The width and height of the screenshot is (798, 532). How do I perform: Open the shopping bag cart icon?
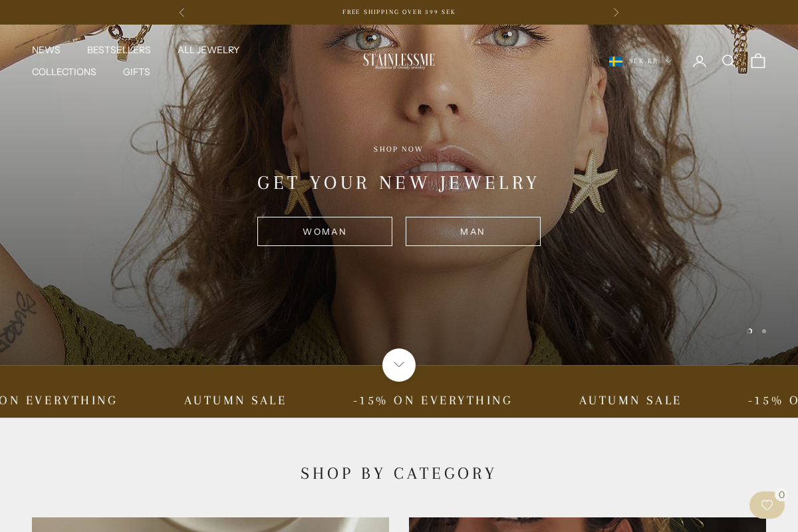click(758, 61)
